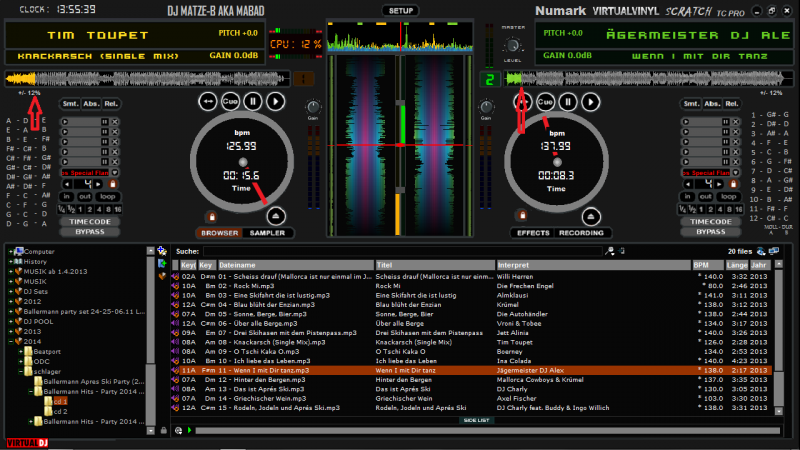The image size is (800, 450).
Task: Enable the Smt. loop mode on the left deck
Action: point(70,103)
